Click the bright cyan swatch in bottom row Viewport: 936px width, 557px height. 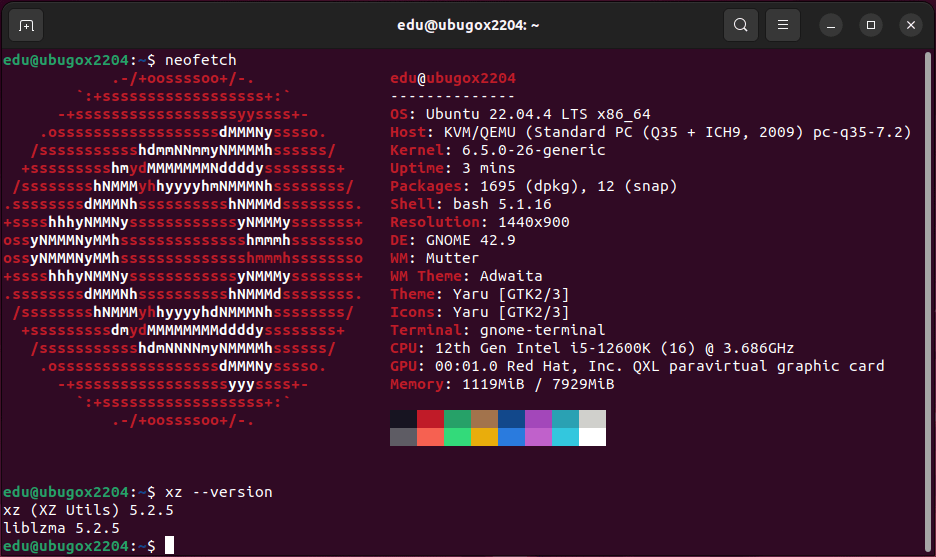tap(565, 437)
